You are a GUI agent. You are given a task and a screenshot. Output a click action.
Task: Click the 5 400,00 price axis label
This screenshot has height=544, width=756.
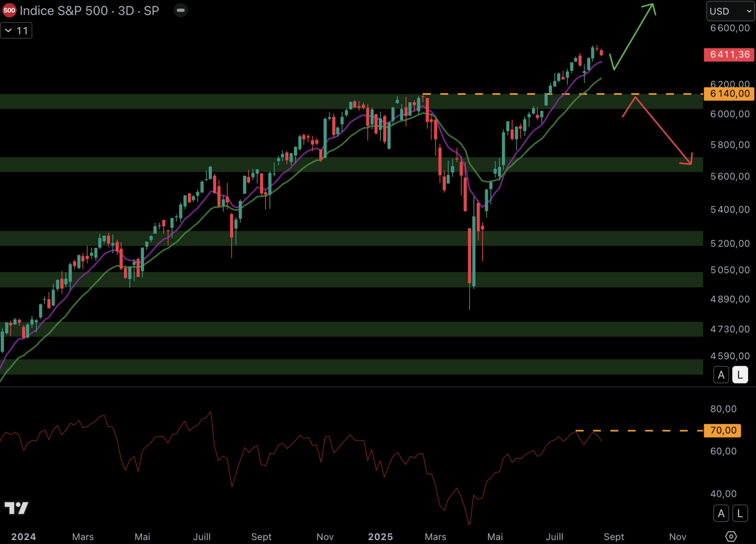coord(730,210)
